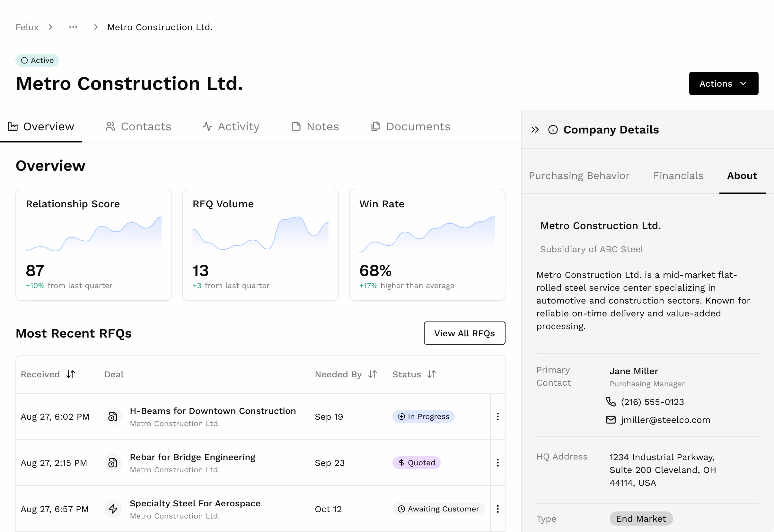Viewport: 774px width, 532px height.
Task: Toggle sorting on the Needed By column
Action: (x=373, y=374)
